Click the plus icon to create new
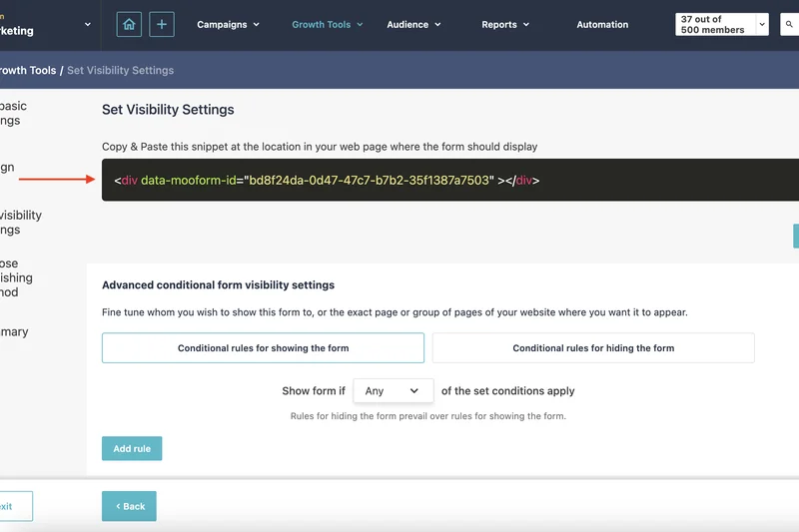The height and width of the screenshot is (532, 799). [162, 24]
